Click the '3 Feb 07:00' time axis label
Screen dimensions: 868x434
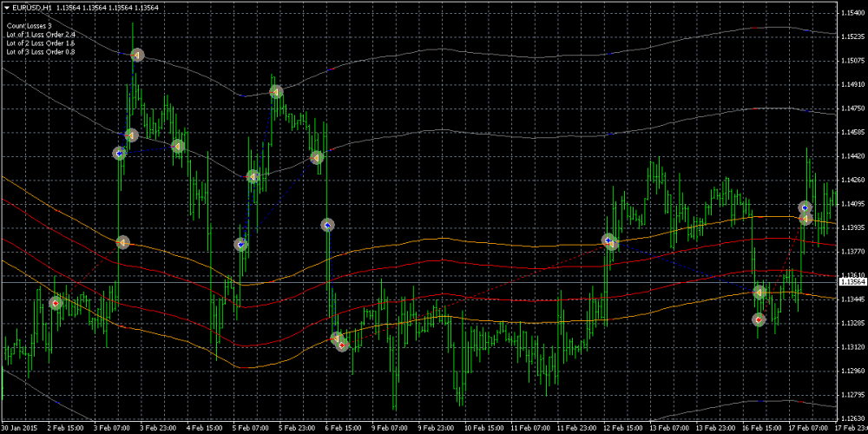coord(112,429)
